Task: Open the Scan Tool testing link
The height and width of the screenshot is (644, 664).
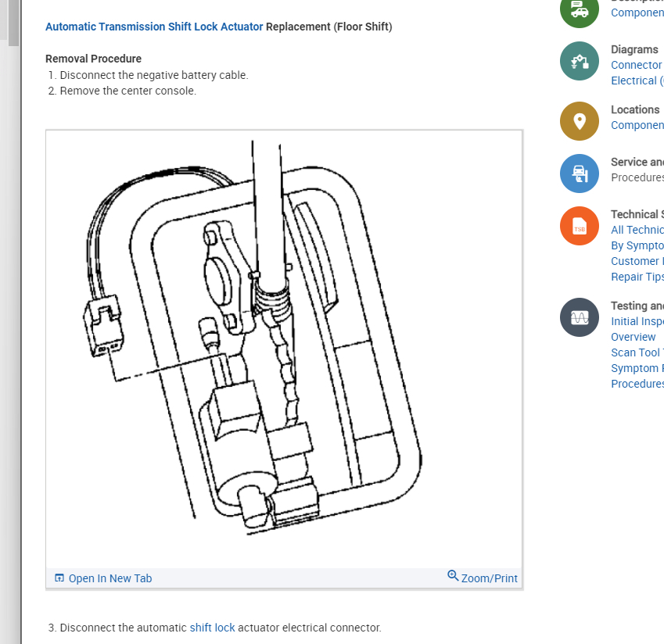Action: click(x=637, y=352)
